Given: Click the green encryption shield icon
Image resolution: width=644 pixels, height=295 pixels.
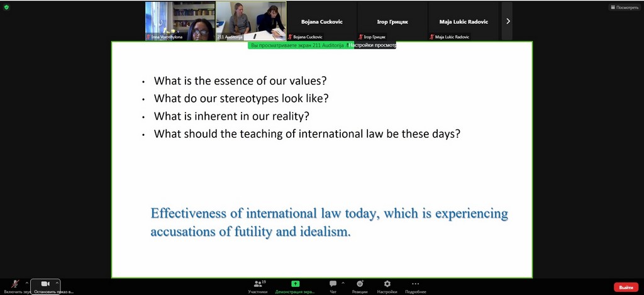Looking at the screenshot, I should coord(6,8).
